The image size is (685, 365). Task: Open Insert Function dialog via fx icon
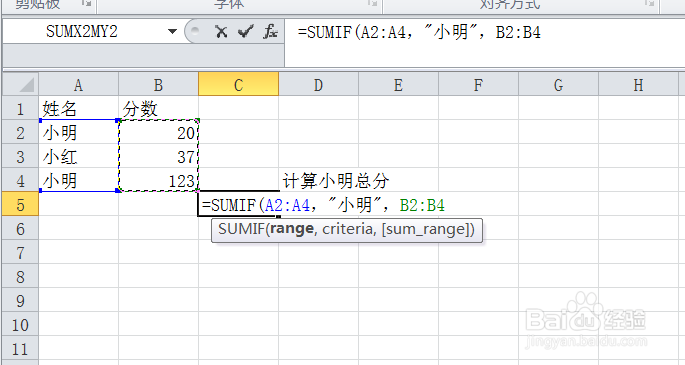[x=270, y=31]
